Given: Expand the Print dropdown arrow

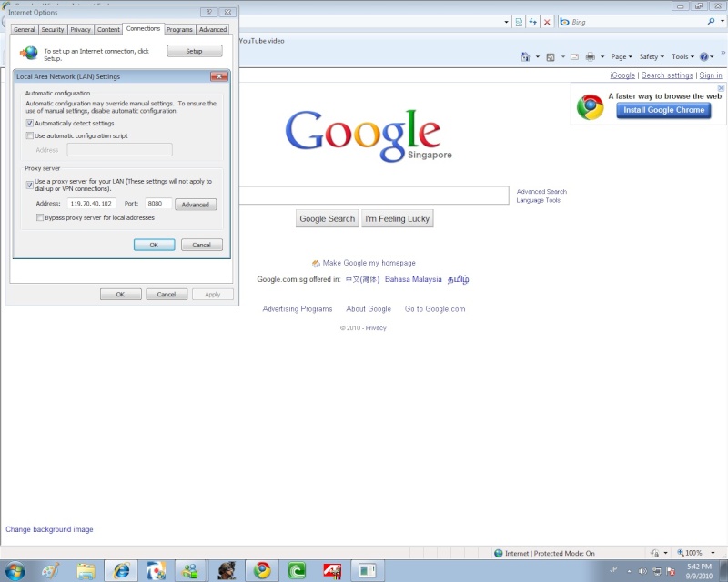Looking at the screenshot, I should 602,56.
